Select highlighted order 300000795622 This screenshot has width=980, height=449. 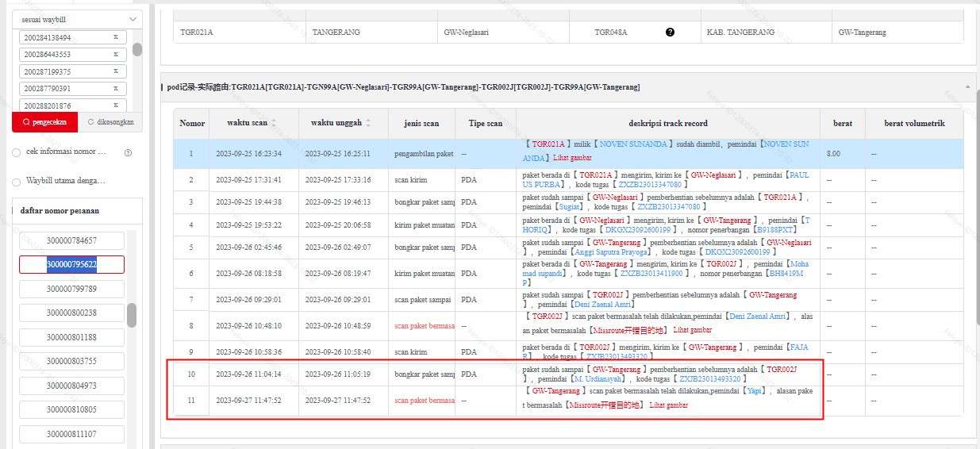71,264
